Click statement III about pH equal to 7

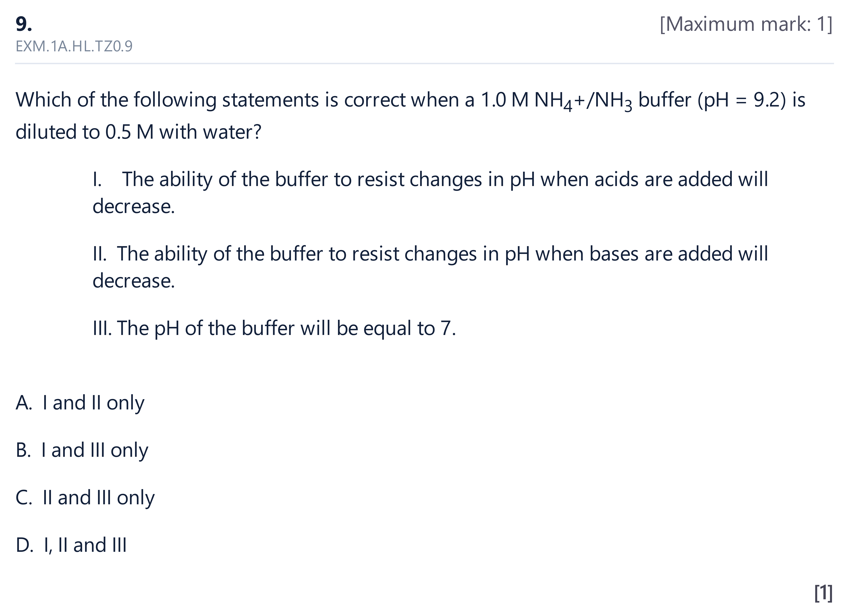(274, 329)
